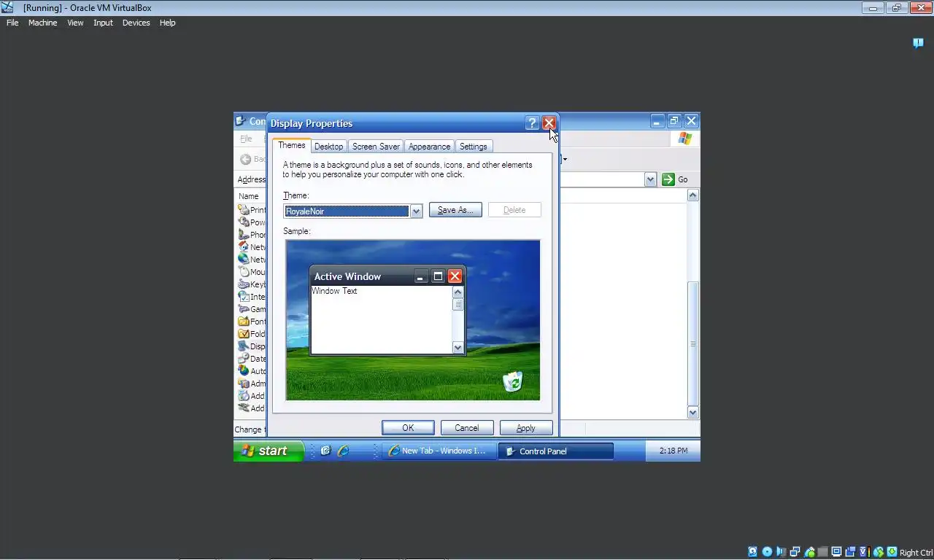
Task: Open the VirtualBox Machine menu
Action: point(42,23)
